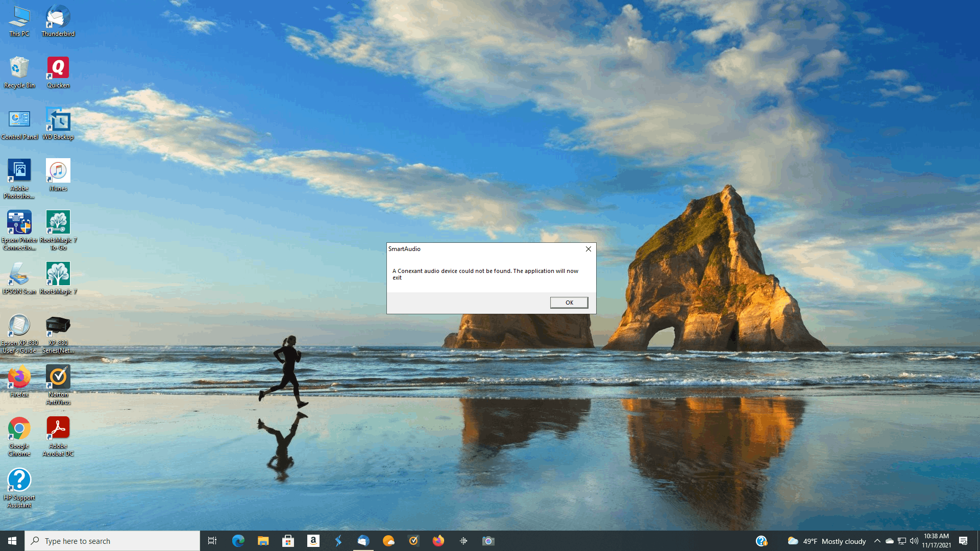Open the Action Center notifications icon

click(x=963, y=541)
